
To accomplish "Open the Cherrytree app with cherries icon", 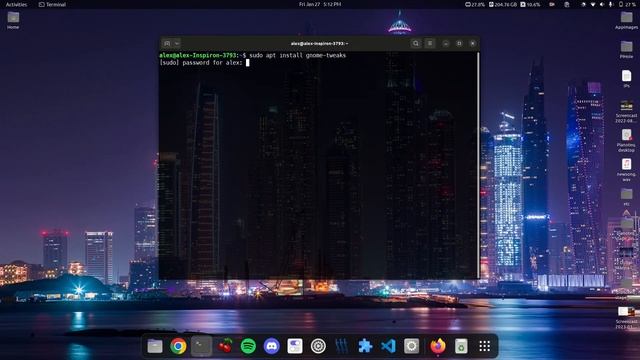I will [225, 346].
